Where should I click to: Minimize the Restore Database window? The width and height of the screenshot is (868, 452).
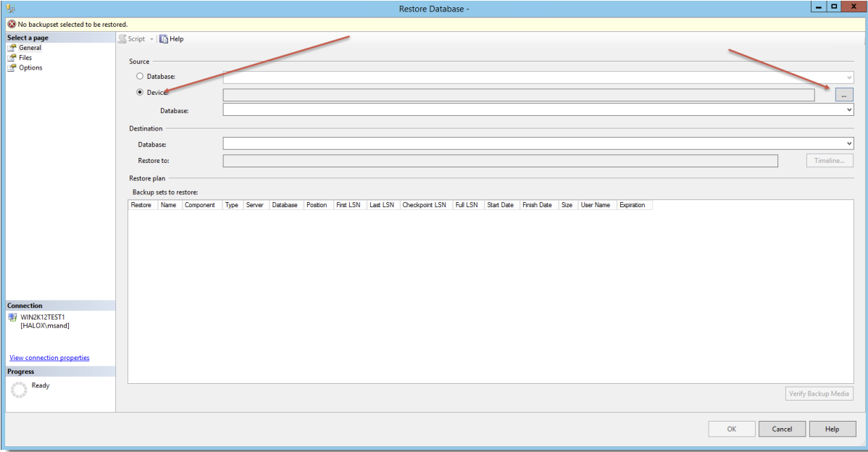818,7
